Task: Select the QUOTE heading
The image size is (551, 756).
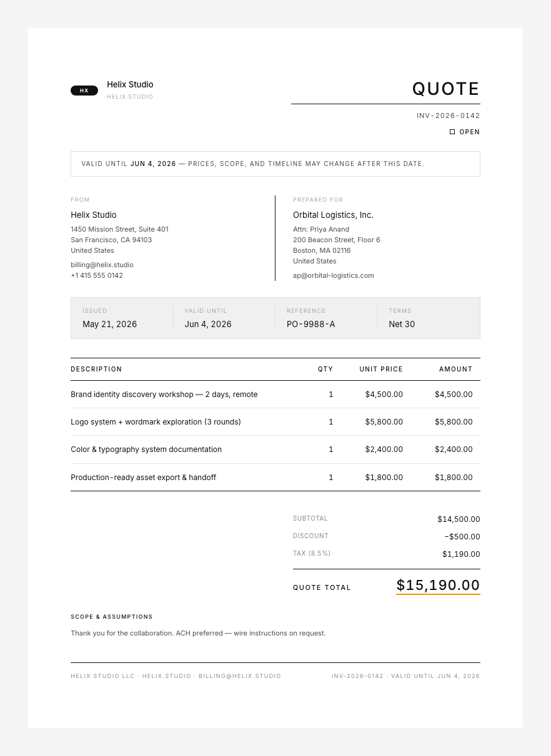Action: click(446, 89)
